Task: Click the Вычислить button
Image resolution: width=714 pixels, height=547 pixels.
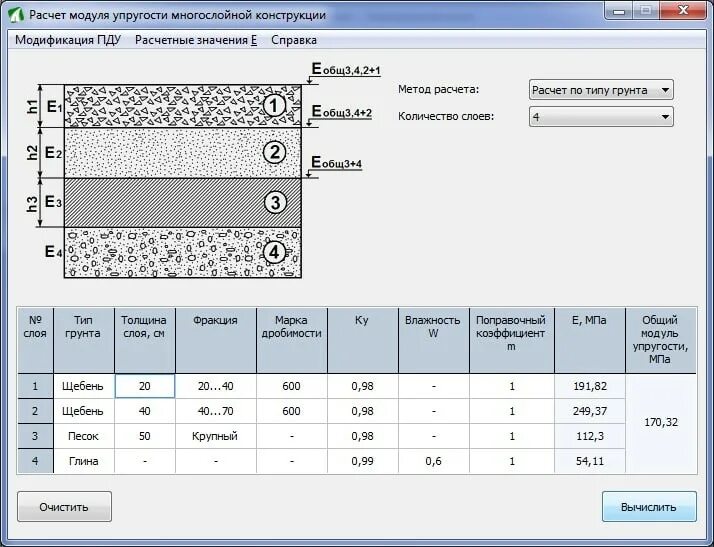Action: pyautogui.click(x=649, y=507)
